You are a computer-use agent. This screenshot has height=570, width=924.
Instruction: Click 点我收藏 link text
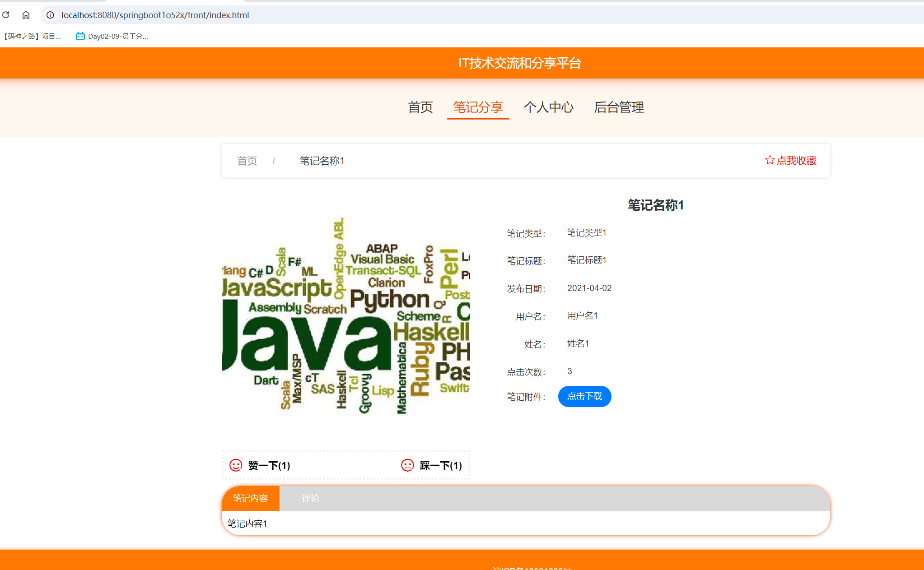click(796, 161)
